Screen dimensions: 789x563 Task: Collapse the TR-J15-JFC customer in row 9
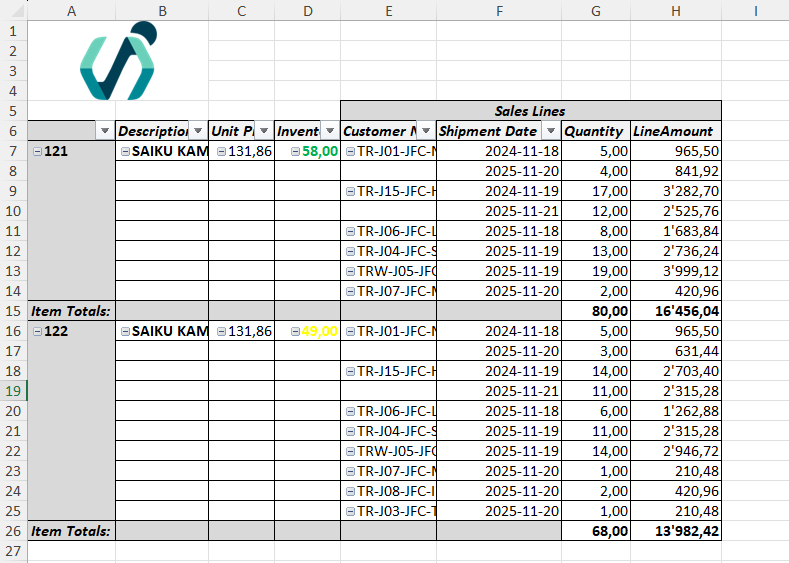click(349, 191)
